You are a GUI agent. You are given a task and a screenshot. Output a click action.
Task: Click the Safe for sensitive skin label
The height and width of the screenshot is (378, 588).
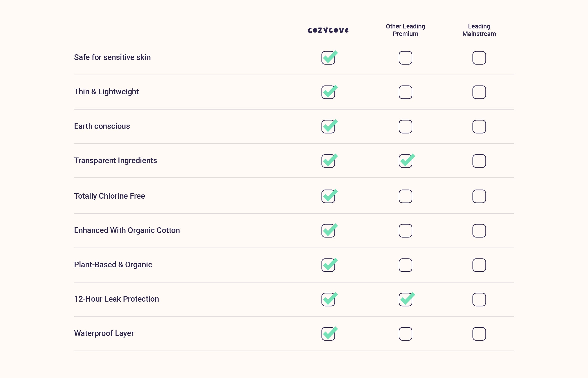[x=112, y=57]
